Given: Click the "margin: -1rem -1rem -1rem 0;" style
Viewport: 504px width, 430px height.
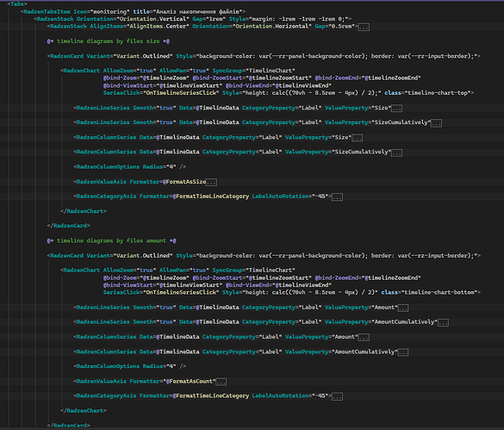Looking at the screenshot, I should [x=300, y=19].
